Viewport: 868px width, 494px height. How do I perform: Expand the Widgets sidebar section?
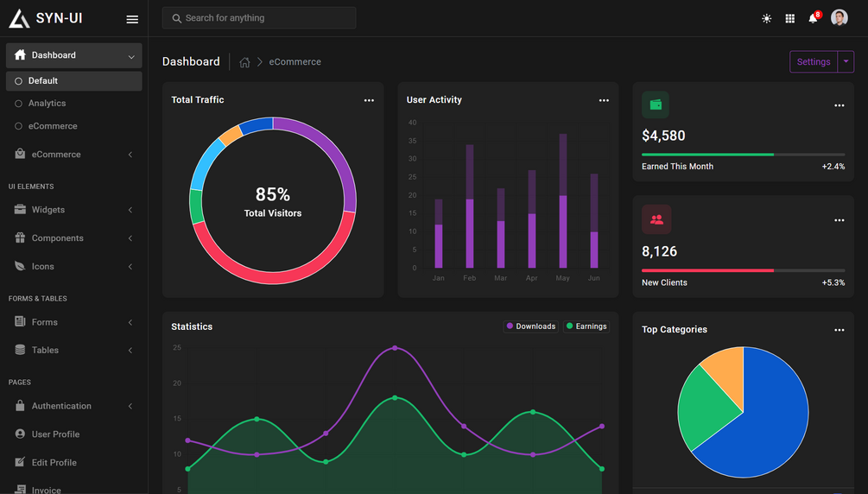pyautogui.click(x=74, y=210)
